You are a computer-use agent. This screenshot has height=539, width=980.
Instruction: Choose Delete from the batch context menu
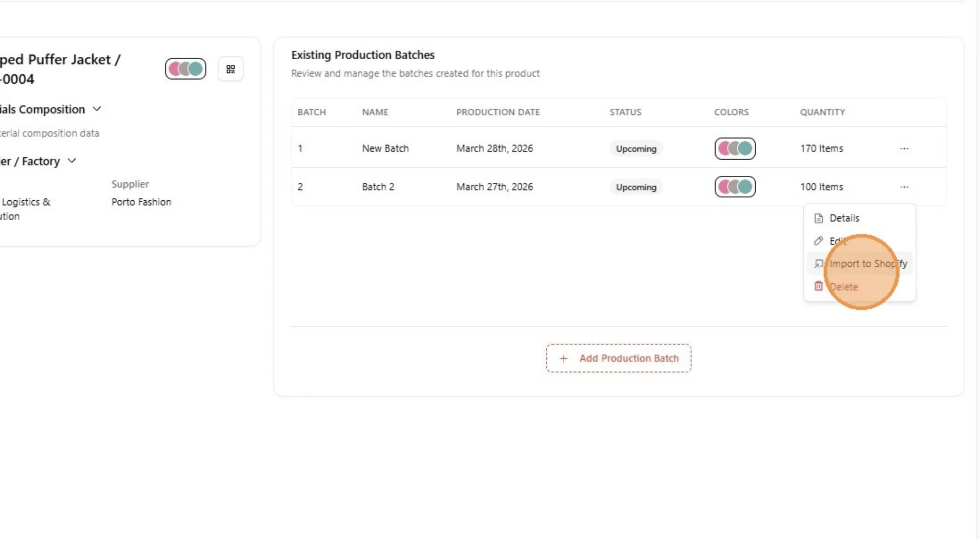pyautogui.click(x=860, y=286)
